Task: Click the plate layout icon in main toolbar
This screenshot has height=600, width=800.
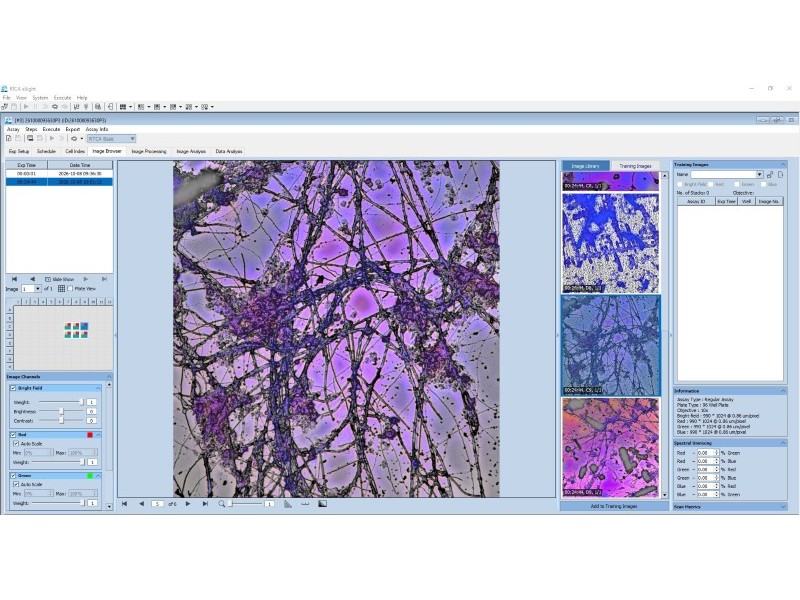Action: (x=123, y=107)
